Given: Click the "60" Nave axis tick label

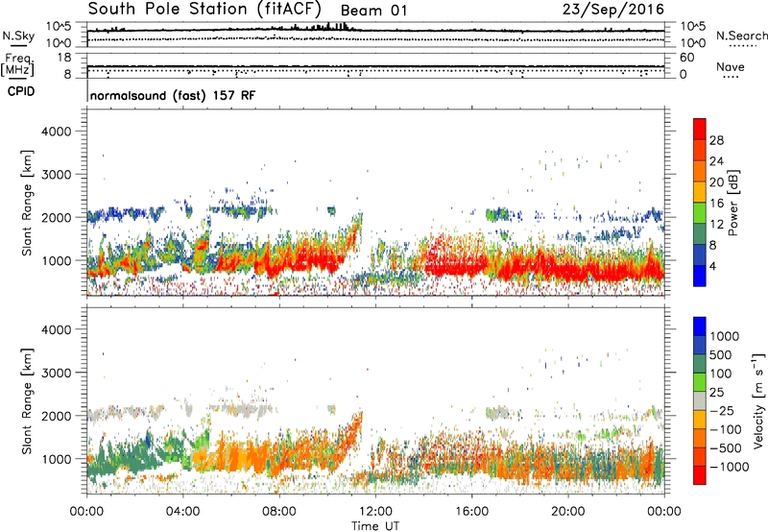Looking at the screenshot, I should pos(686,58).
